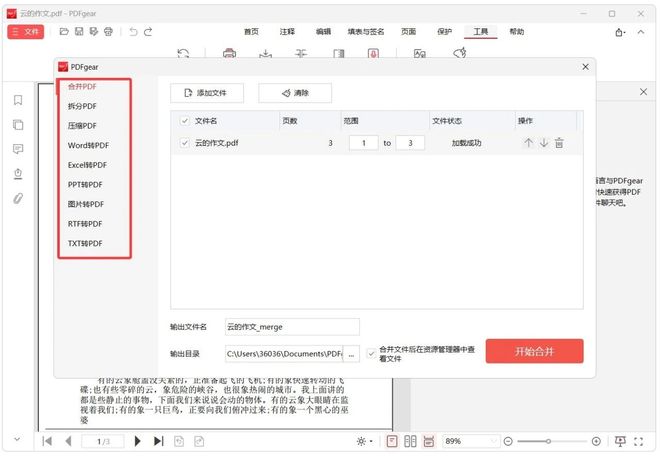Select Word转PDF option

[88, 145]
